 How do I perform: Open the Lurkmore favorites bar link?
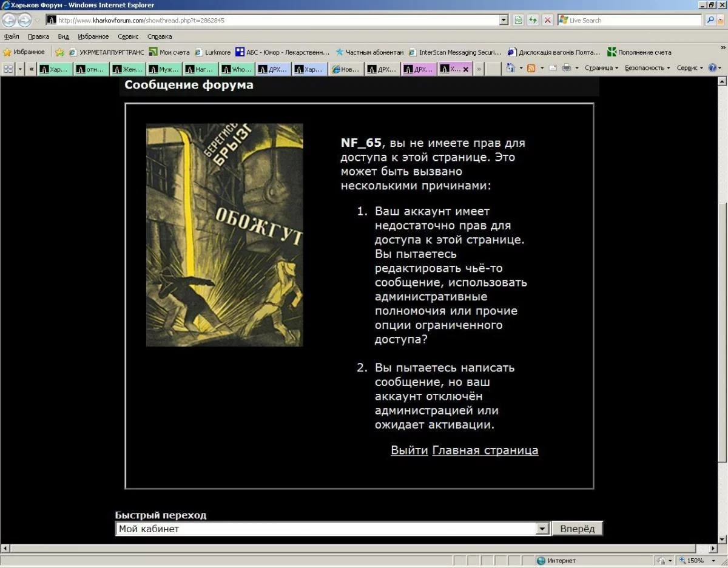click(213, 52)
